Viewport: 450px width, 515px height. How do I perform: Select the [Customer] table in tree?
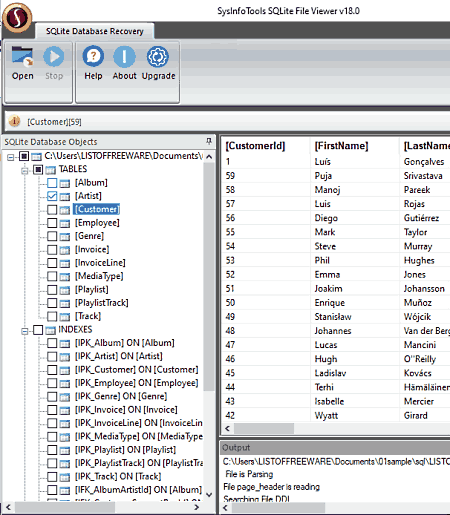(96, 209)
